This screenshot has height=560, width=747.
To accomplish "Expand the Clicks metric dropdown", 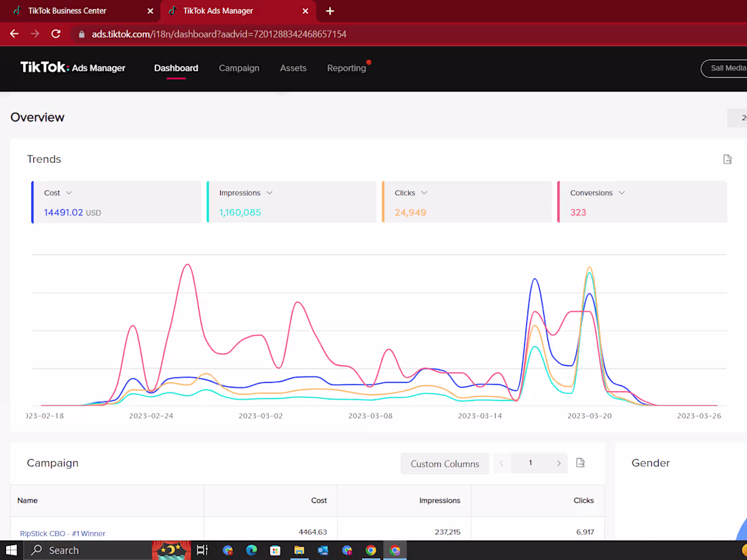I will click(x=424, y=193).
